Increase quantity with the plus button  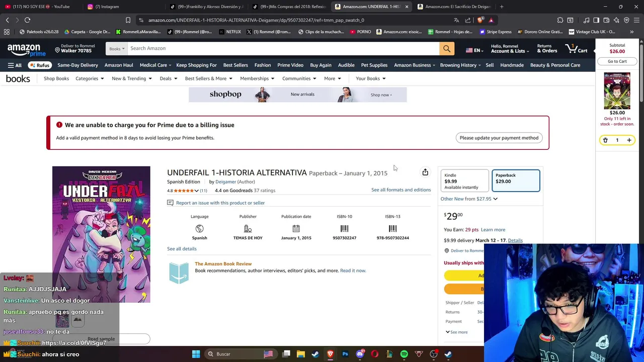point(629,140)
